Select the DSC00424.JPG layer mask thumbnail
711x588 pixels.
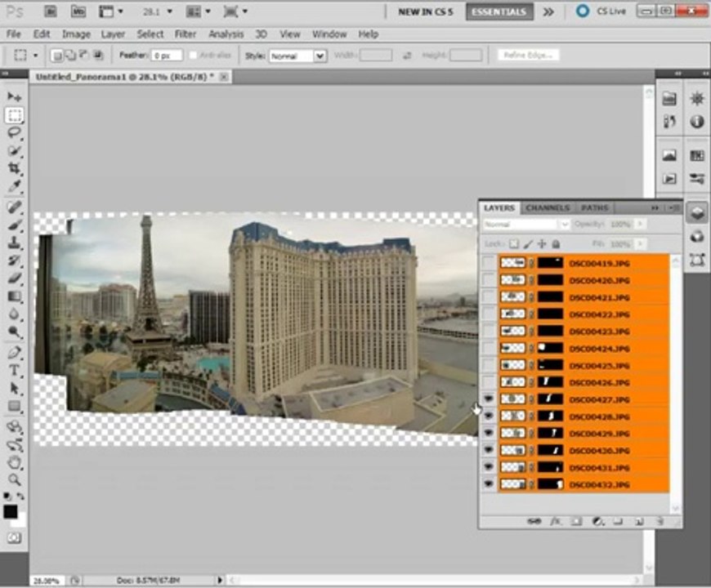(550, 348)
